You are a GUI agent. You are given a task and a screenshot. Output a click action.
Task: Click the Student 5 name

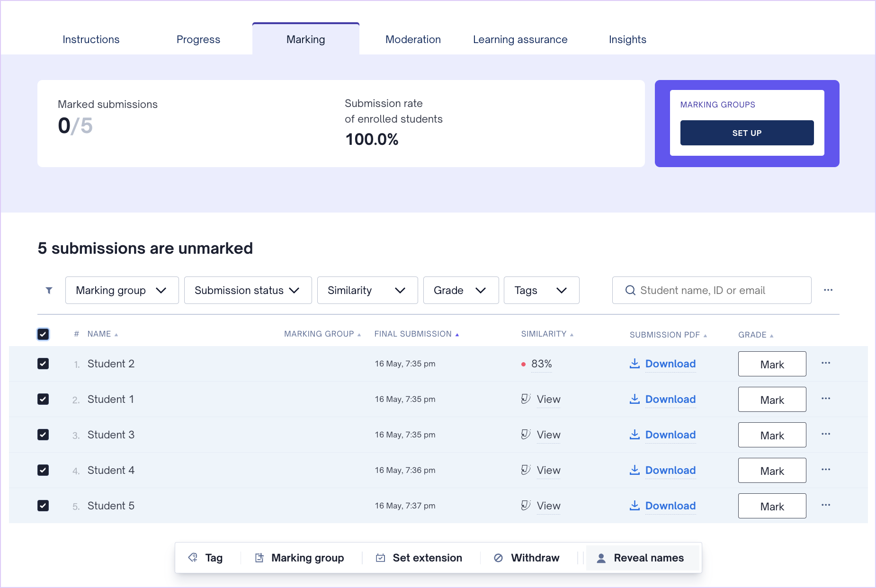[111, 506]
